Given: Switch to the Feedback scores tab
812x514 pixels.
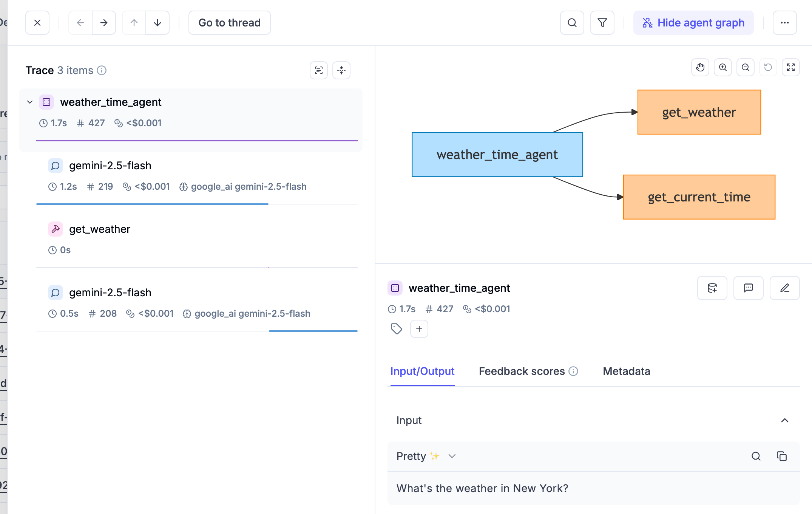Looking at the screenshot, I should [522, 371].
